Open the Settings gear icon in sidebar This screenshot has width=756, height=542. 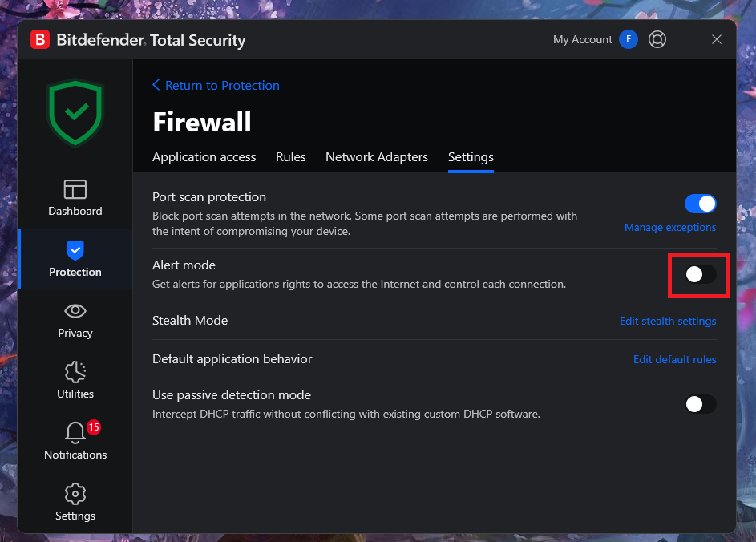pos(75,494)
